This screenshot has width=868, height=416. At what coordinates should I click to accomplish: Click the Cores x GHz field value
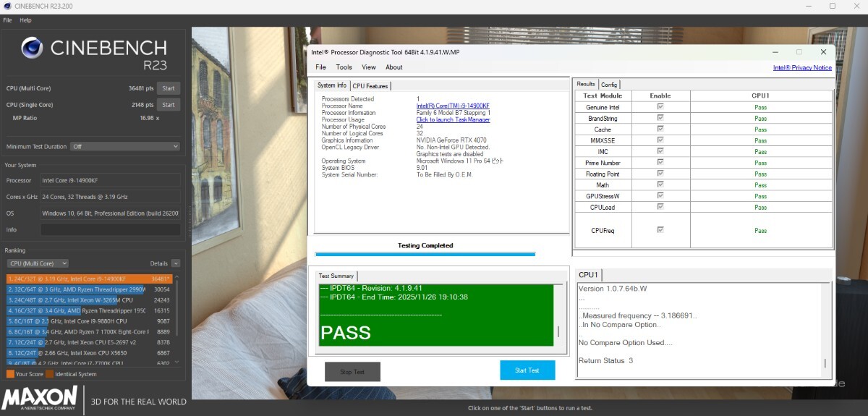point(110,197)
